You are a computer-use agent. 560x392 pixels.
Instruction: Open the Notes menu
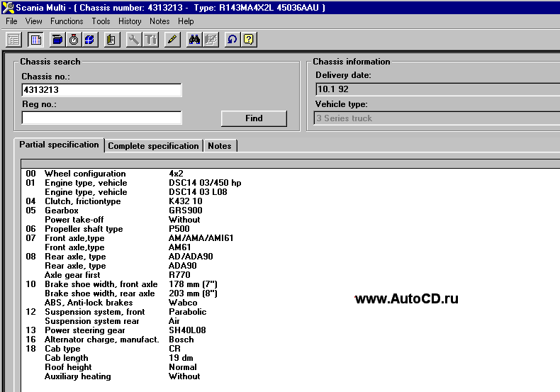pyautogui.click(x=159, y=21)
